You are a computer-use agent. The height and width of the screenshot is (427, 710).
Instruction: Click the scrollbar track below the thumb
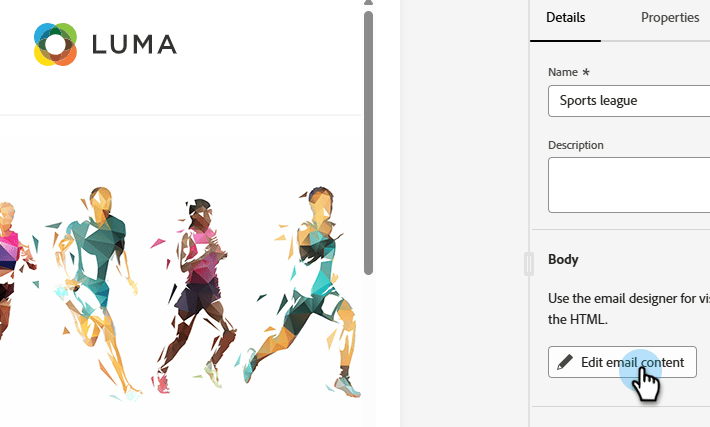tap(368, 340)
